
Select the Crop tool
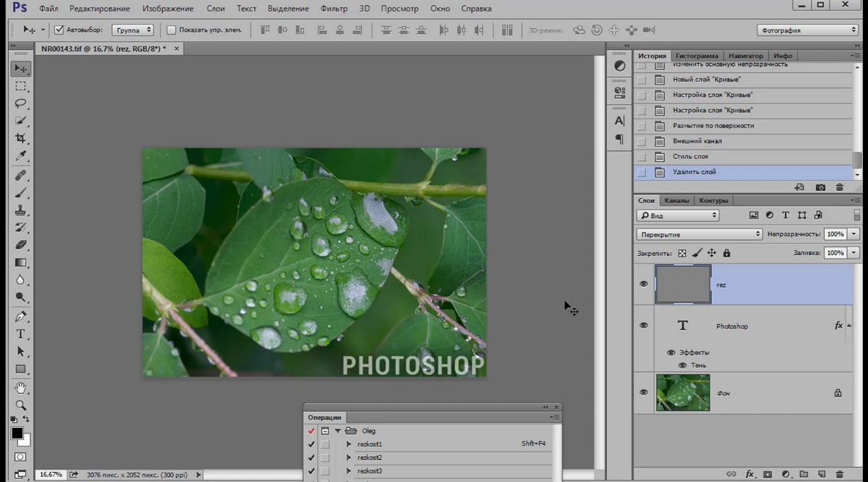click(20, 138)
